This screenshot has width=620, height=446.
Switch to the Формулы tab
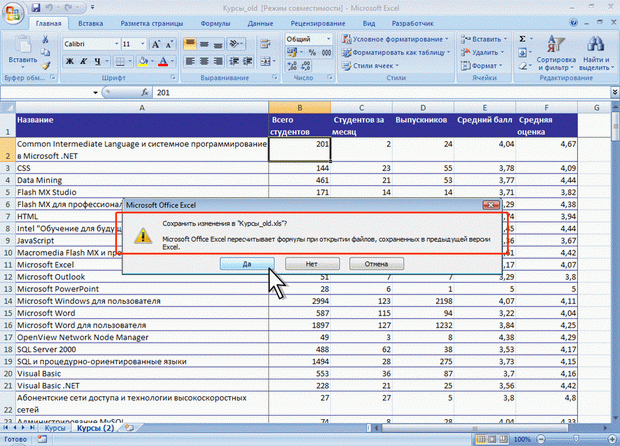(x=215, y=23)
